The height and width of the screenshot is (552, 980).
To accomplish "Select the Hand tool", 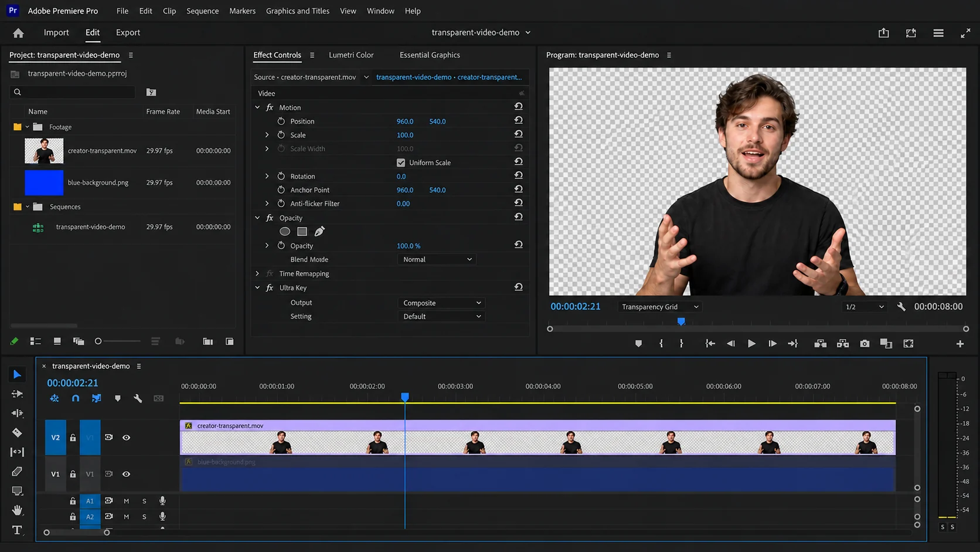I will (17, 510).
